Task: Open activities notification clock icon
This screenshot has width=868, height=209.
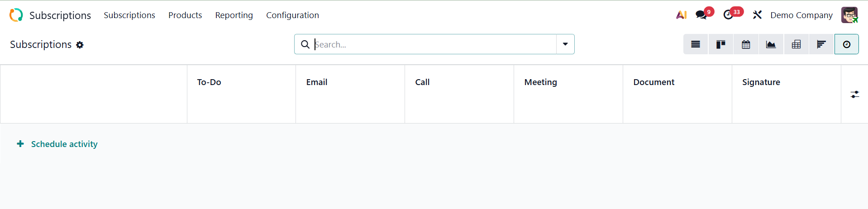Action: 728,15
